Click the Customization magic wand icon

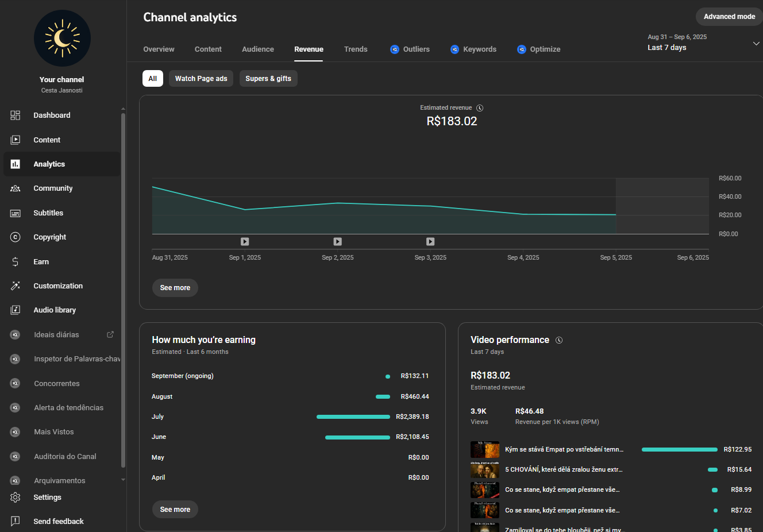[16, 286]
